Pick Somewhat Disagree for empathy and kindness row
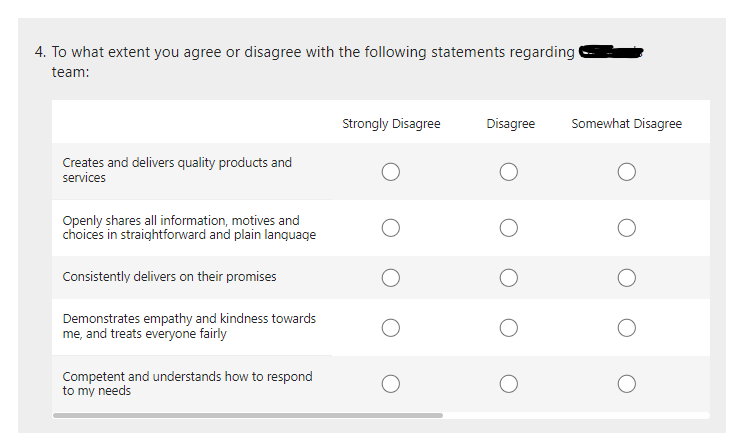The height and width of the screenshot is (441, 734). point(626,327)
